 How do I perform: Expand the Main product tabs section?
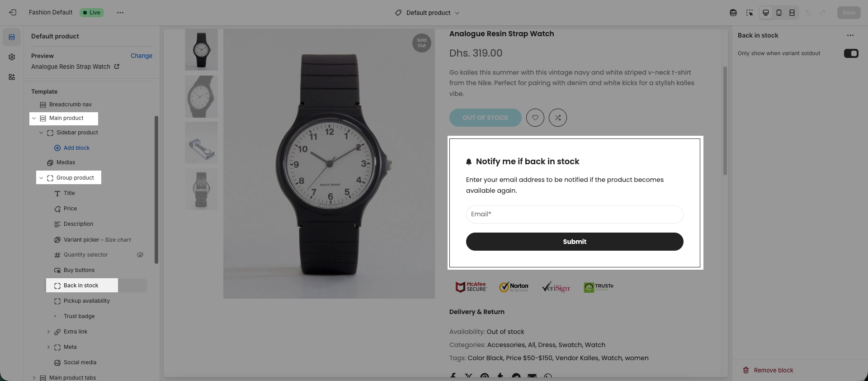[x=34, y=378]
